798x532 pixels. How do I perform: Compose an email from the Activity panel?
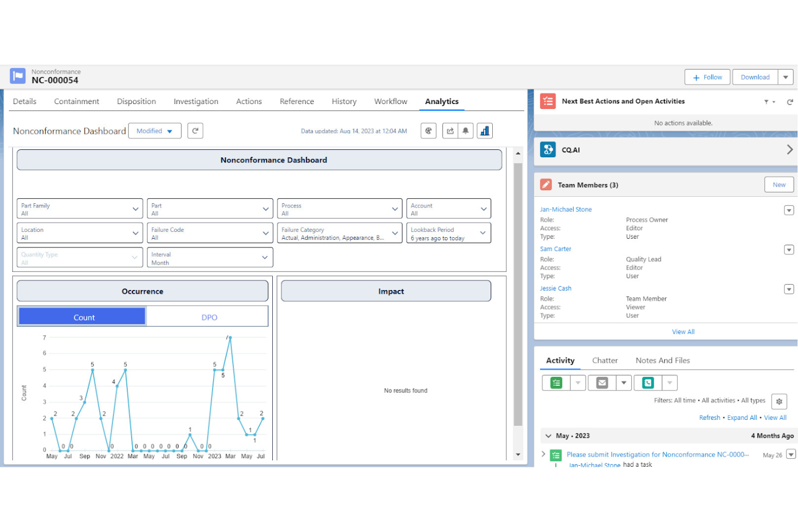pos(601,383)
